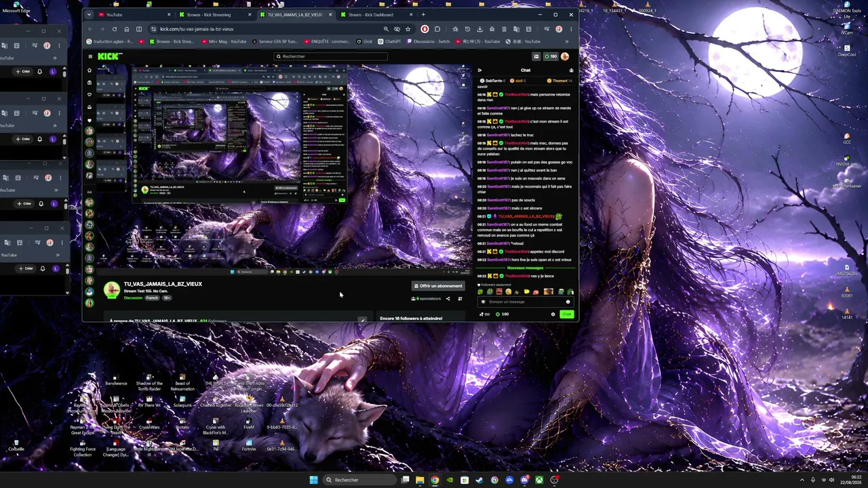Jump to Nouveaux messages in chat
Viewport: 868px width, 488px height.
[x=526, y=268]
